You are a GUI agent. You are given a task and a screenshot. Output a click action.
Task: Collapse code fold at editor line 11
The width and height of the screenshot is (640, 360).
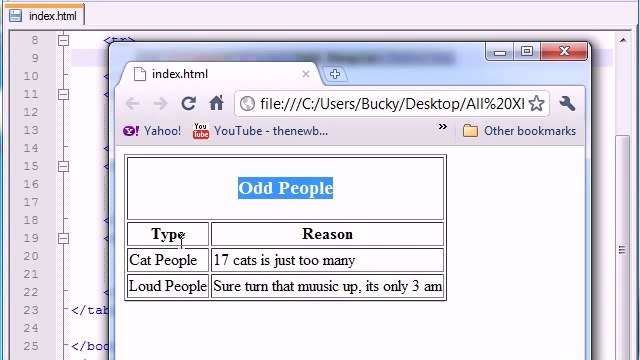[63, 94]
